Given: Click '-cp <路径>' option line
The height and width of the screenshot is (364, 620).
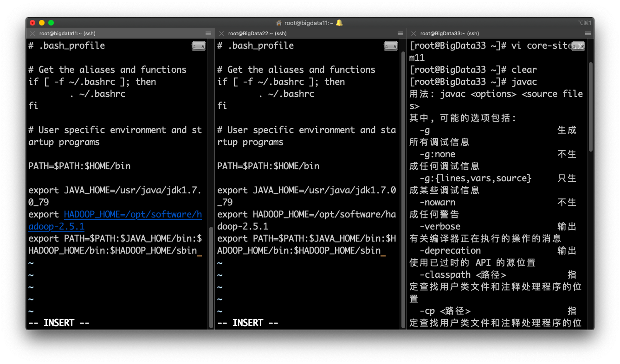Looking at the screenshot, I should [445, 311].
